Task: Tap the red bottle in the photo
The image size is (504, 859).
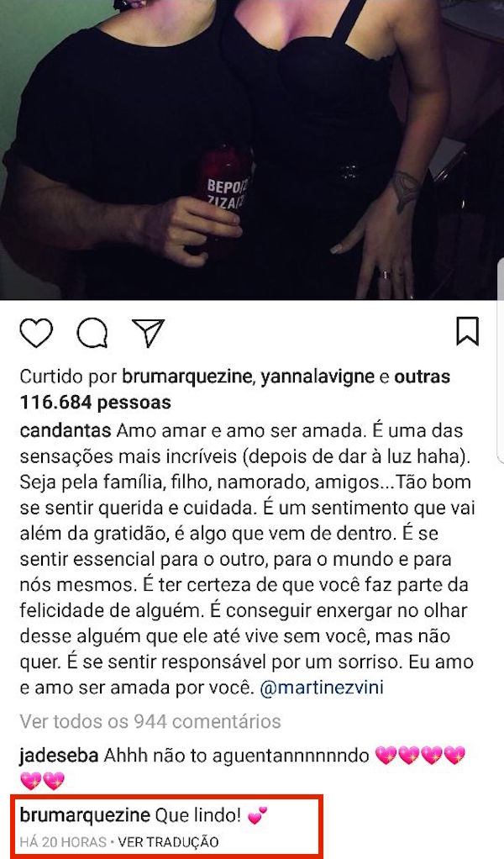Action: click(224, 198)
